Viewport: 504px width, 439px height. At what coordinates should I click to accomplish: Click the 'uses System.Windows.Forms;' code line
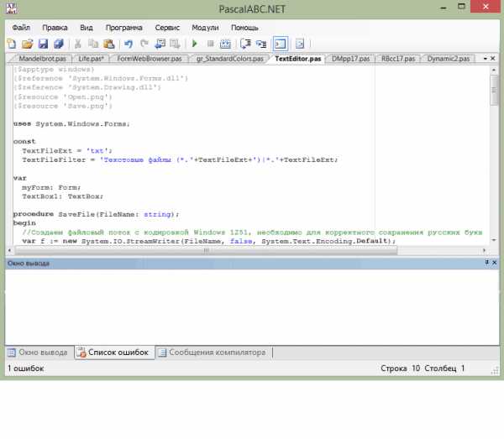(x=71, y=124)
